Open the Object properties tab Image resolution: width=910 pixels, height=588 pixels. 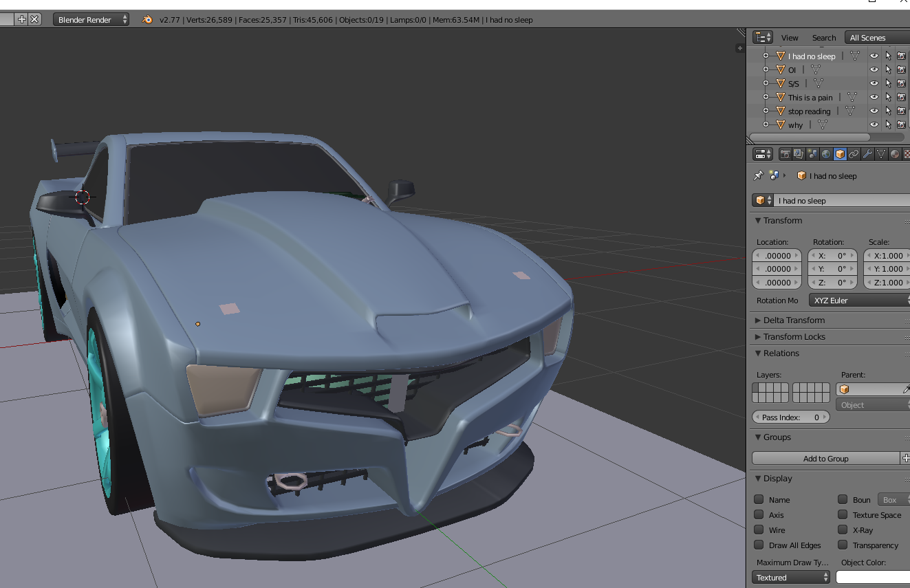click(x=840, y=154)
